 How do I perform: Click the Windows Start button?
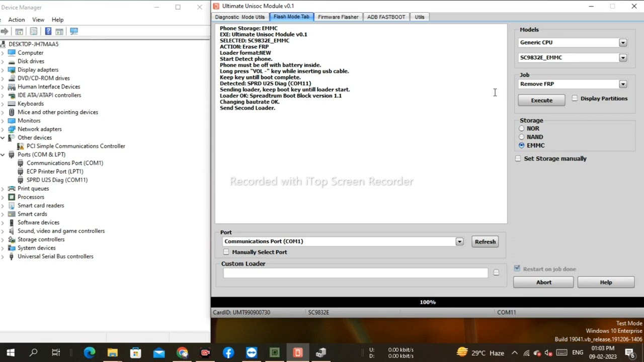[11, 352]
